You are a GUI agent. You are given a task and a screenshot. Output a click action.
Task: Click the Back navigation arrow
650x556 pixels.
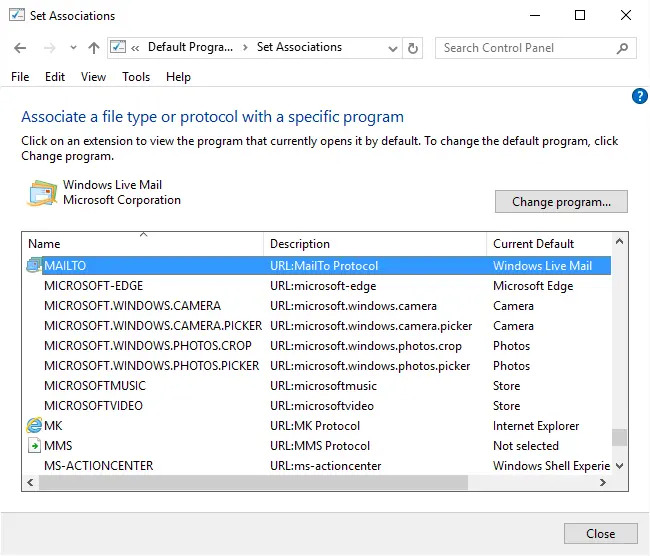(x=20, y=48)
